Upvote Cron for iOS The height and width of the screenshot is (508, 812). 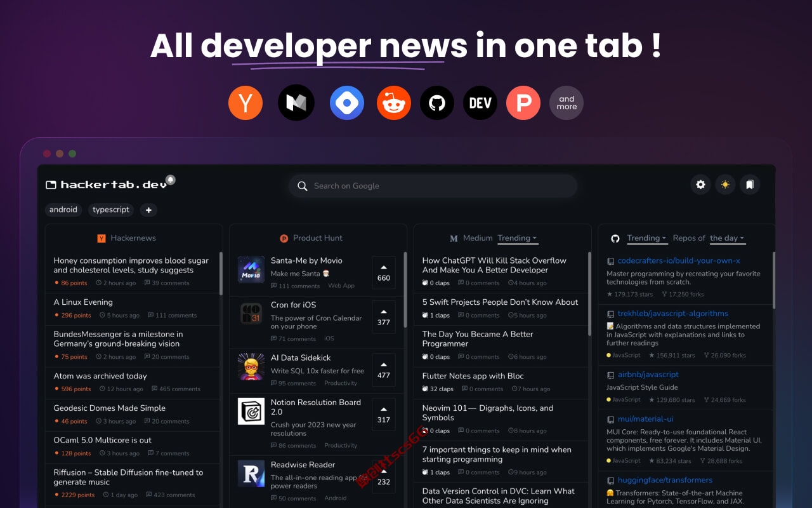point(384,317)
